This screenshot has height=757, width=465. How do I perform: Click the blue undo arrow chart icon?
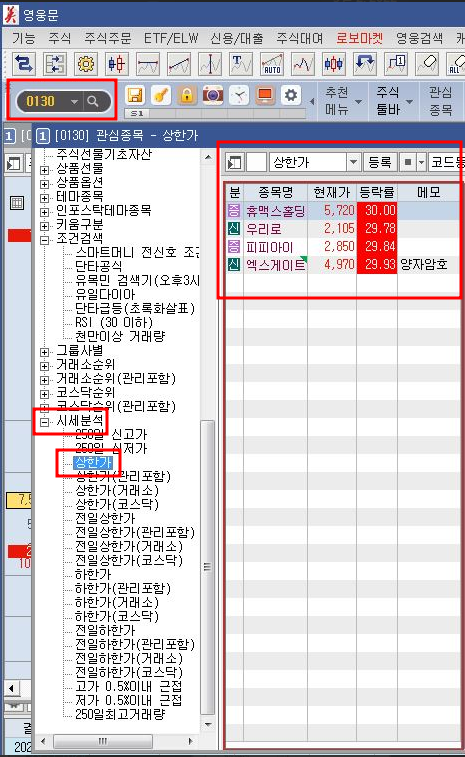point(365,64)
